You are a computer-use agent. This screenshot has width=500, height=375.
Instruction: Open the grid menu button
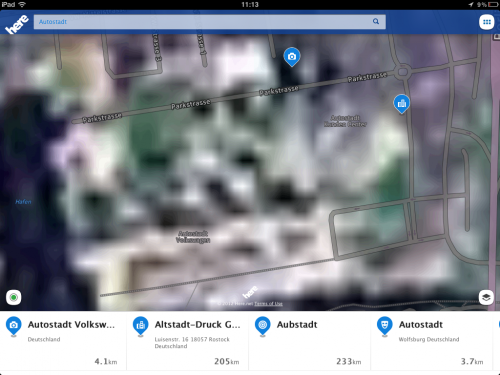point(487,22)
